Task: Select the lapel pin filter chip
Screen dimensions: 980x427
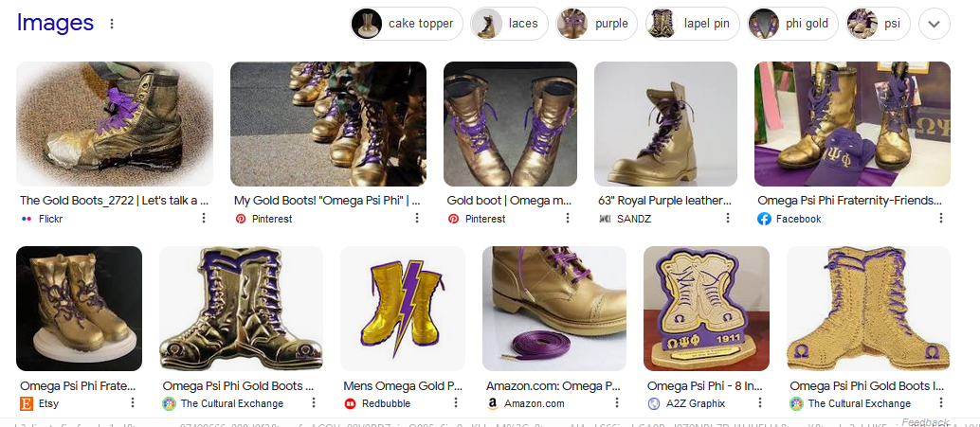Action: point(693,24)
